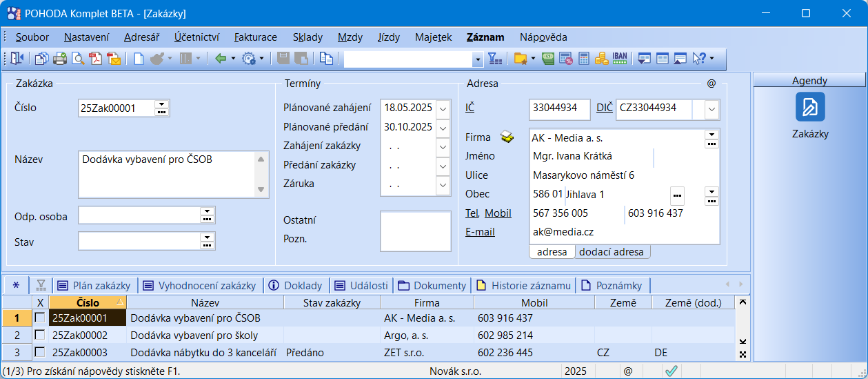Sort table by Číslo column header

(x=88, y=302)
